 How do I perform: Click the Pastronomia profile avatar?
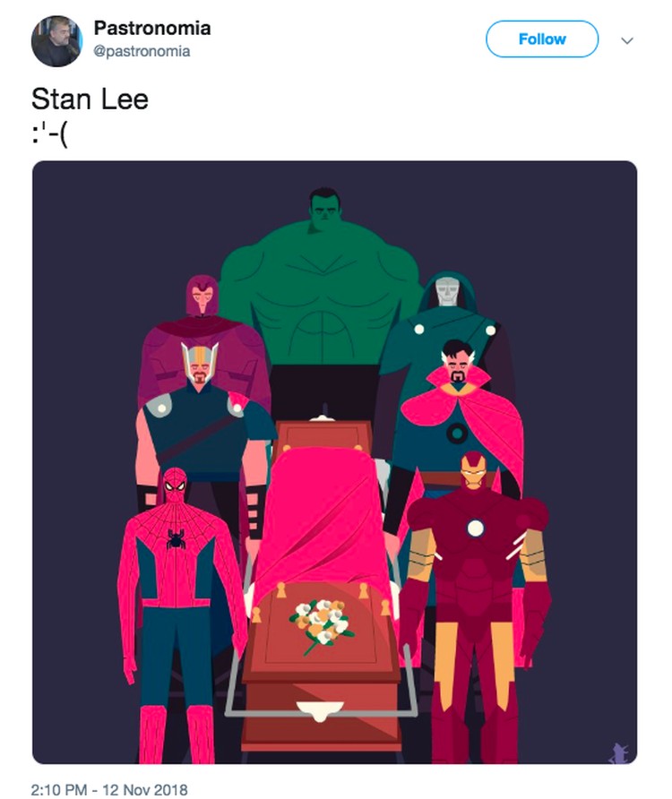point(56,41)
